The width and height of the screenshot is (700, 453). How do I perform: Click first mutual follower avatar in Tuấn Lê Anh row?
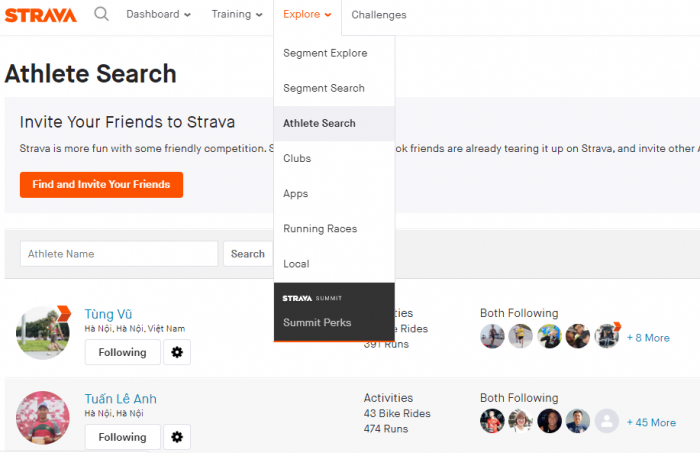tap(492, 421)
